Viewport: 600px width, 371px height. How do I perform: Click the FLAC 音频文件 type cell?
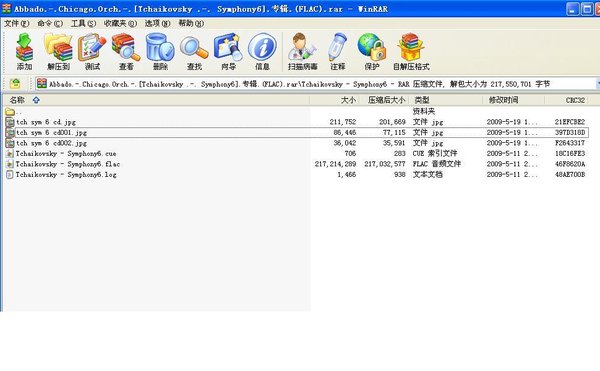pyautogui.click(x=437, y=164)
